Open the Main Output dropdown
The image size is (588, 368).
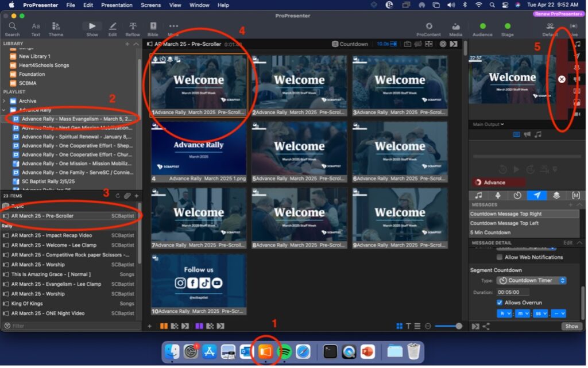(488, 125)
